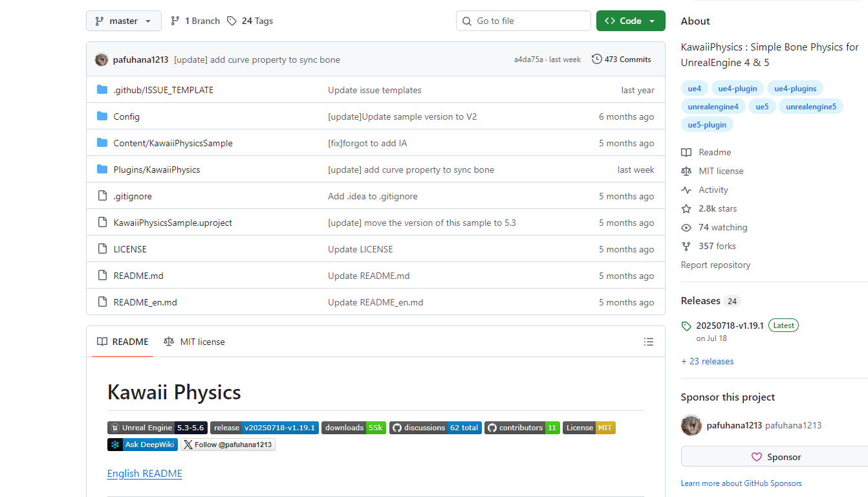Viewport: 868px width, 497px height.
Task: Click pafuhana1213 author name in commit header
Action: click(x=141, y=60)
